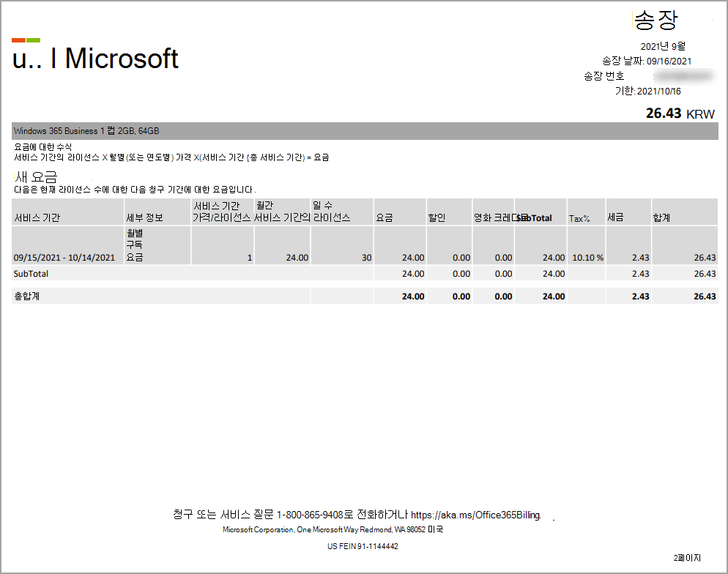Select the invoice date 09/16/2021
The width and height of the screenshot is (728, 574).
[669, 61]
